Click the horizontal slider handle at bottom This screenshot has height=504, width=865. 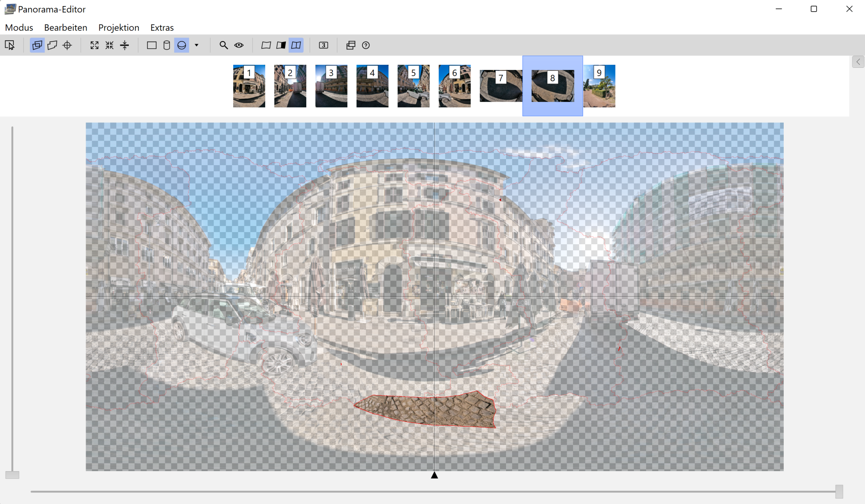839,491
